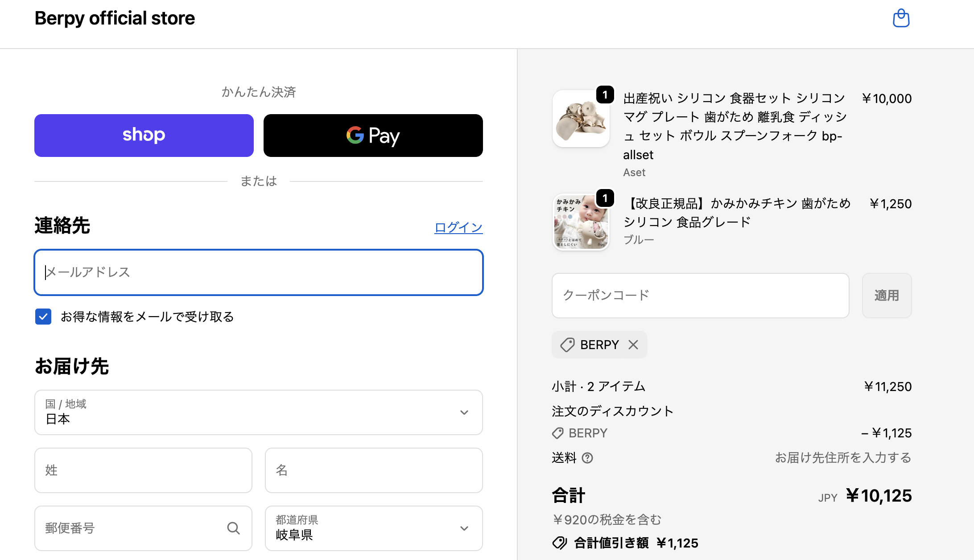This screenshot has width=974, height=560.
Task: Click the postal code search magnifier icon
Action: pyautogui.click(x=233, y=528)
